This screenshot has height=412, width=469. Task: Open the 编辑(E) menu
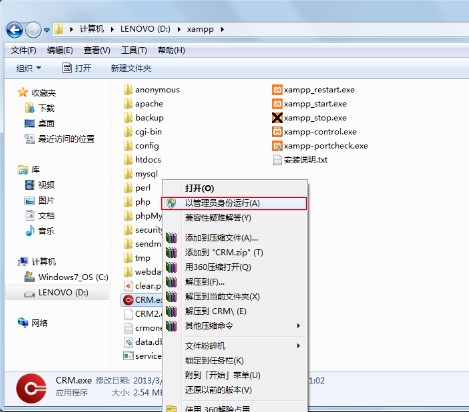point(60,50)
